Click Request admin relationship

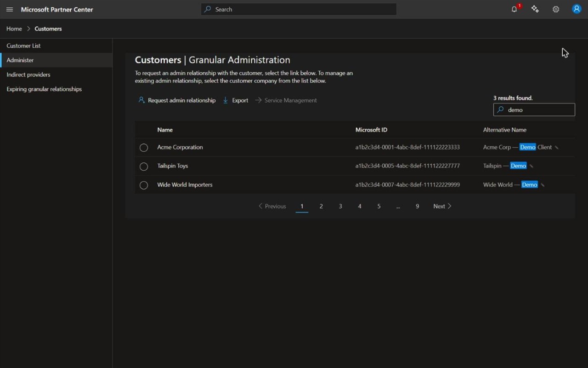pyautogui.click(x=177, y=100)
